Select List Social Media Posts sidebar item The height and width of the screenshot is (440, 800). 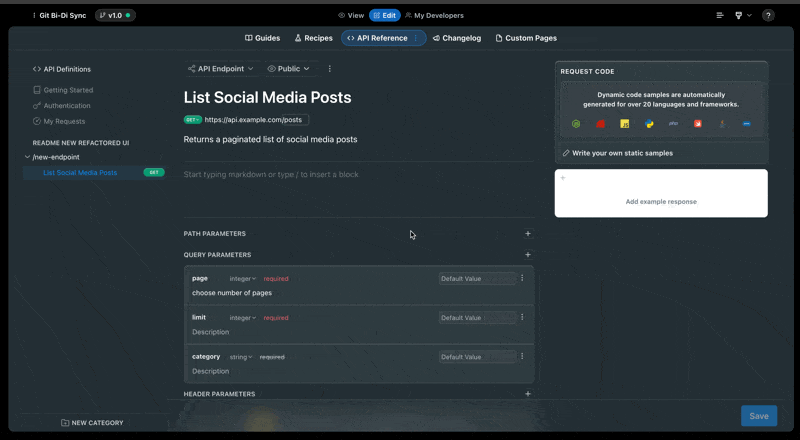tap(94, 173)
